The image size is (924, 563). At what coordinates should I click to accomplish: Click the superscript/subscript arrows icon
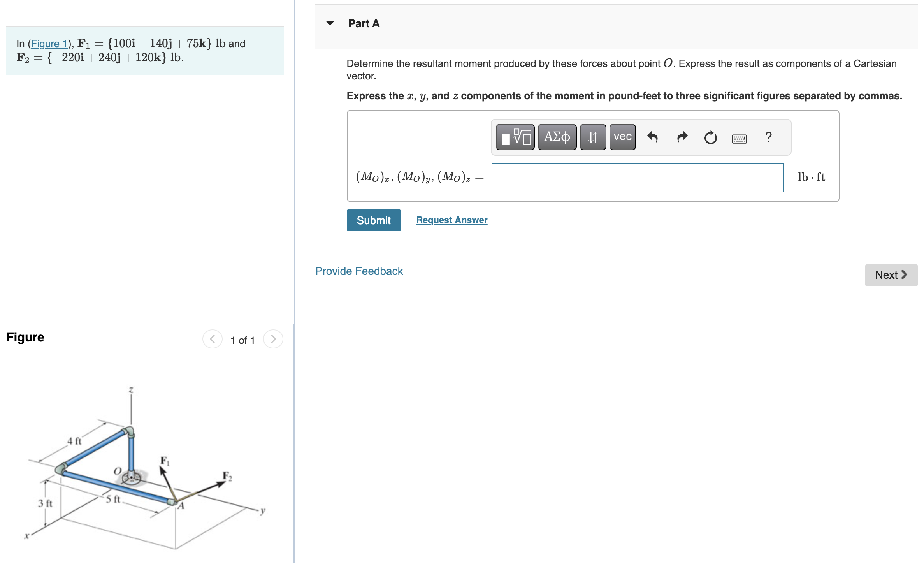click(592, 137)
